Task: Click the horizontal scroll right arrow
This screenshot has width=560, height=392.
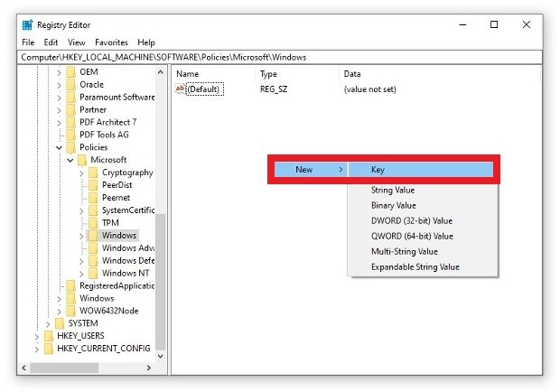Action: (149, 368)
